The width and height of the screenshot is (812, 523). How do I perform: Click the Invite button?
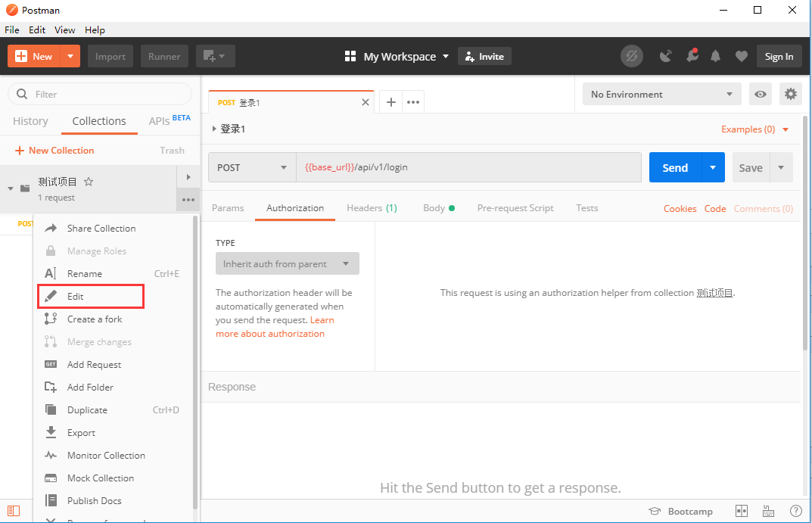pyautogui.click(x=484, y=57)
